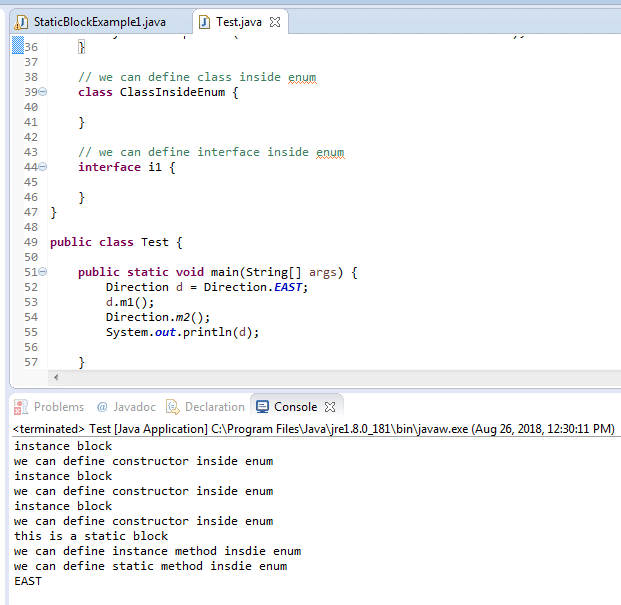Click line number 49 in the gutter
The image size is (621, 605).
30,242
